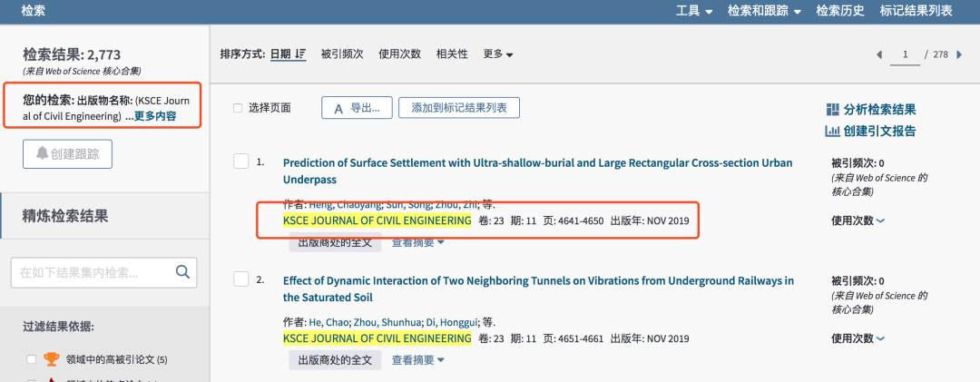Viewport: 980px width, 382px height.
Task: Click ...更多内容 link in search summary
Action: tap(150, 116)
